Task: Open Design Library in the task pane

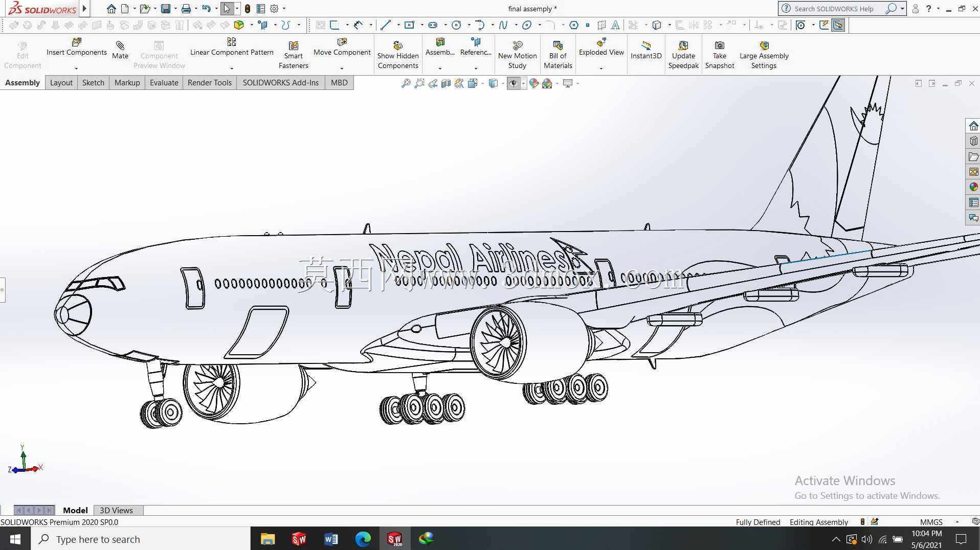Action: [973, 141]
